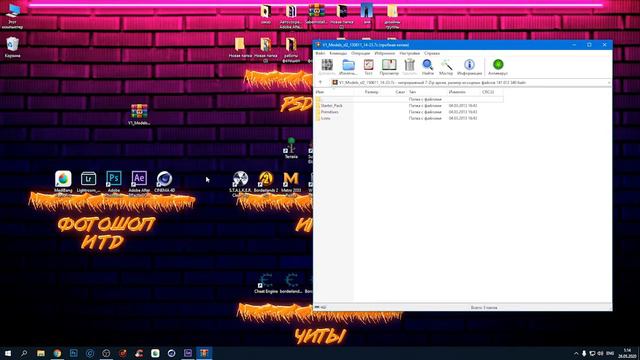Click the Add (Добавить) toolbar icon in WinRAR

coord(327,67)
